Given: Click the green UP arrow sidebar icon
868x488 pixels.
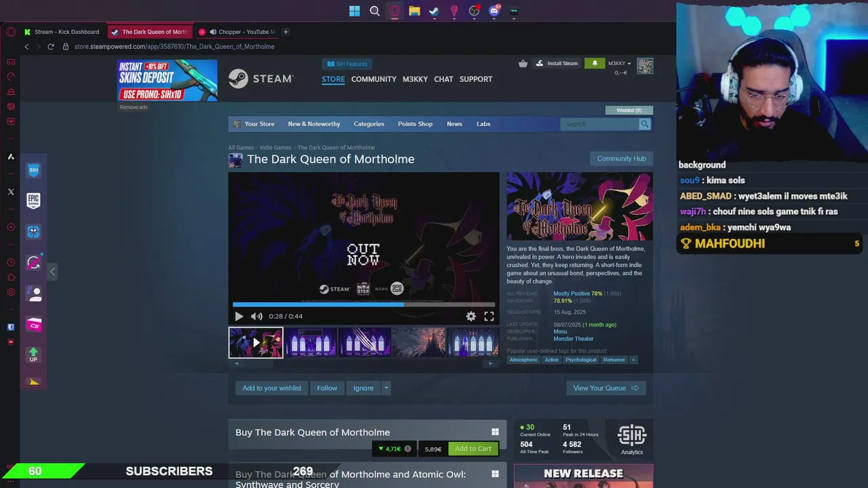Looking at the screenshot, I should [33, 354].
